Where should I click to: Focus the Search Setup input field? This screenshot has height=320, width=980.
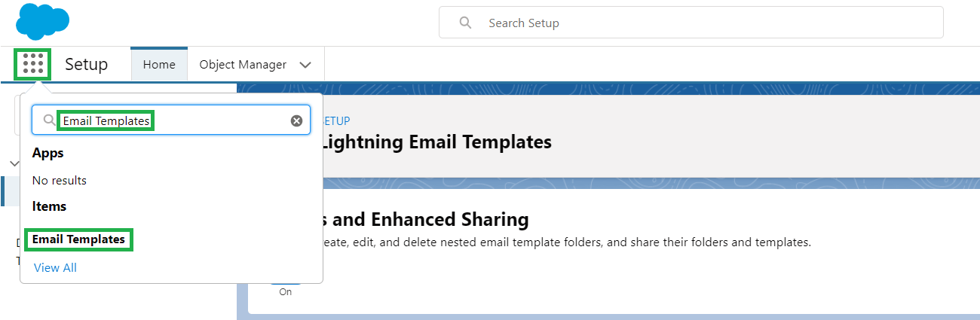click(701, 23)
